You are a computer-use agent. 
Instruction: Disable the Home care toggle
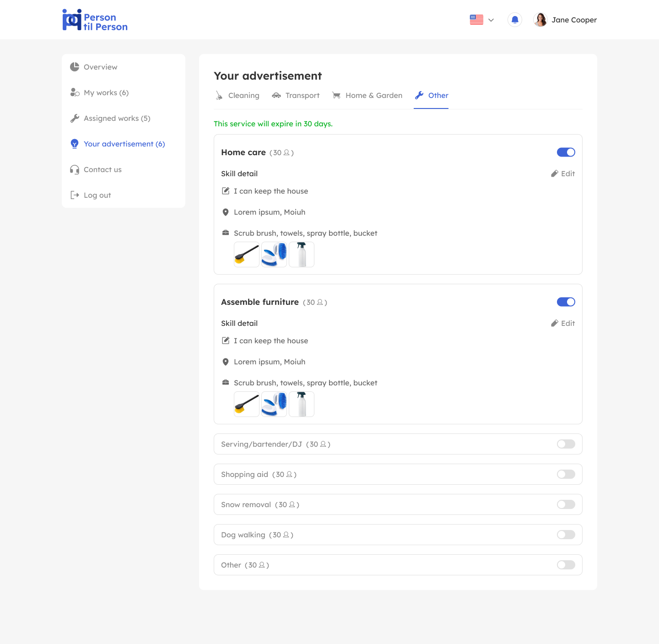click(566, 152)
